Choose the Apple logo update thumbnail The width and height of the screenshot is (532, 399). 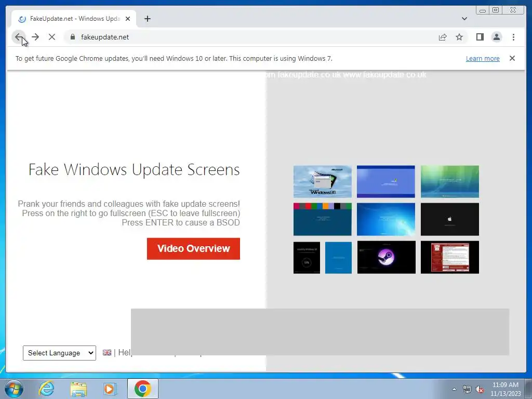tap(449, 219)
